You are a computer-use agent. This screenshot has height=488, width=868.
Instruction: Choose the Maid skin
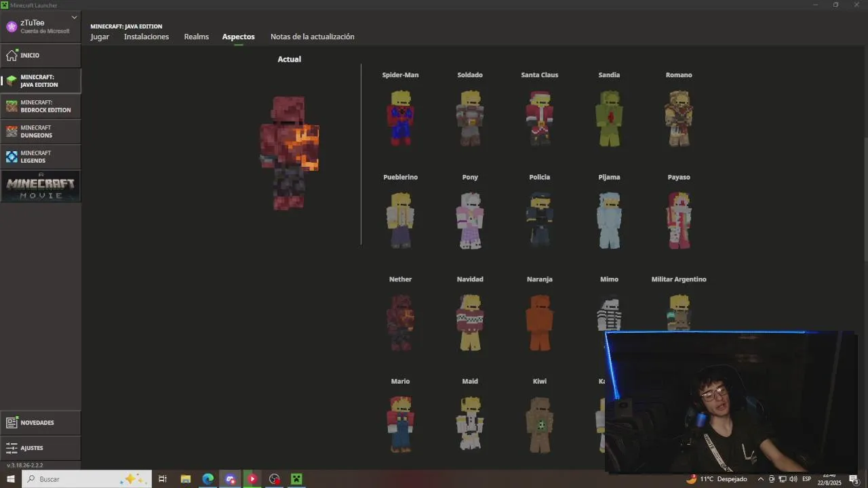coord(470,425)
